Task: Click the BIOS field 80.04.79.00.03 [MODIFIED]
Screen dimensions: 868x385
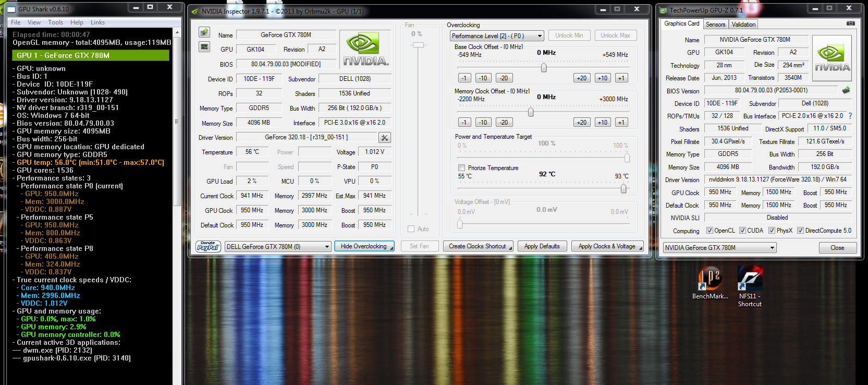Action: pos(286,64)
